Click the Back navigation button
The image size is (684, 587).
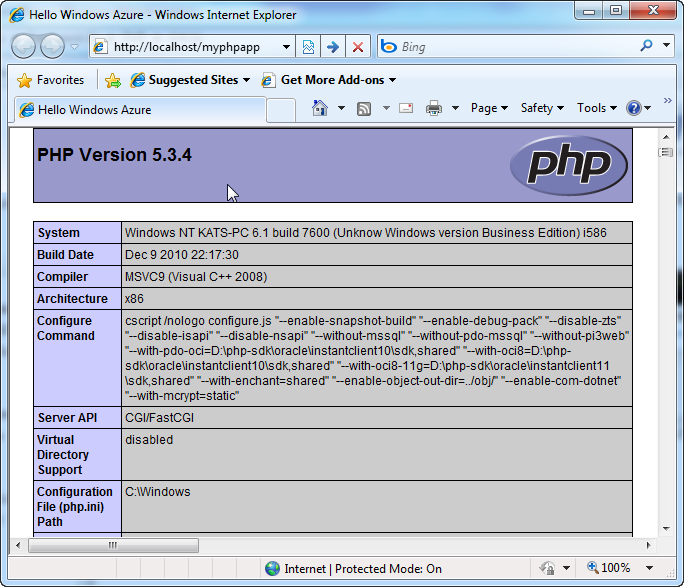[x=23, y=46]
